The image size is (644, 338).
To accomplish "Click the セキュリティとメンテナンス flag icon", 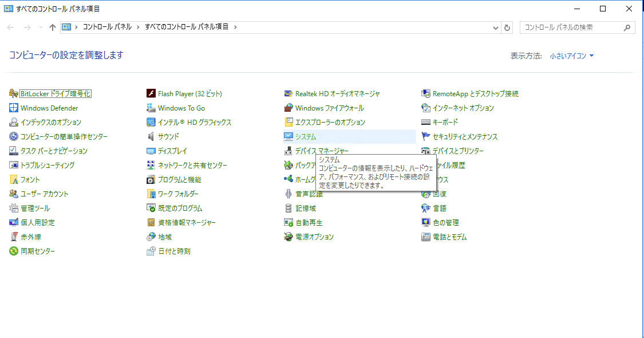I will coord(426,136).
